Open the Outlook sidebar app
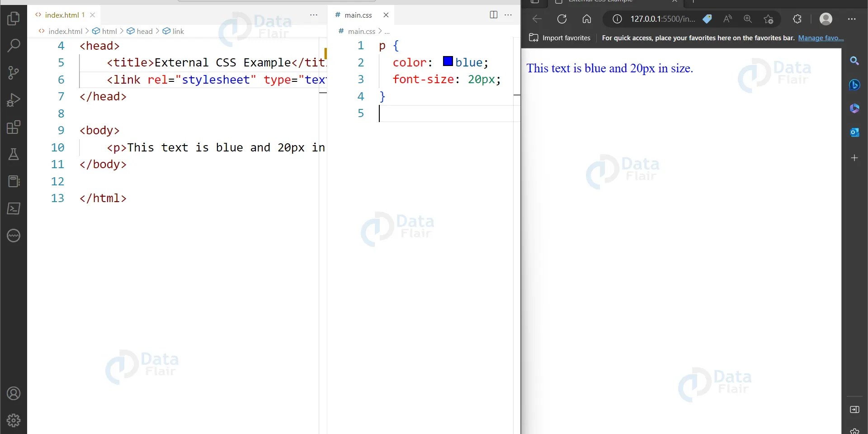This screenshot has height=434, width=868. pos(854,132)
